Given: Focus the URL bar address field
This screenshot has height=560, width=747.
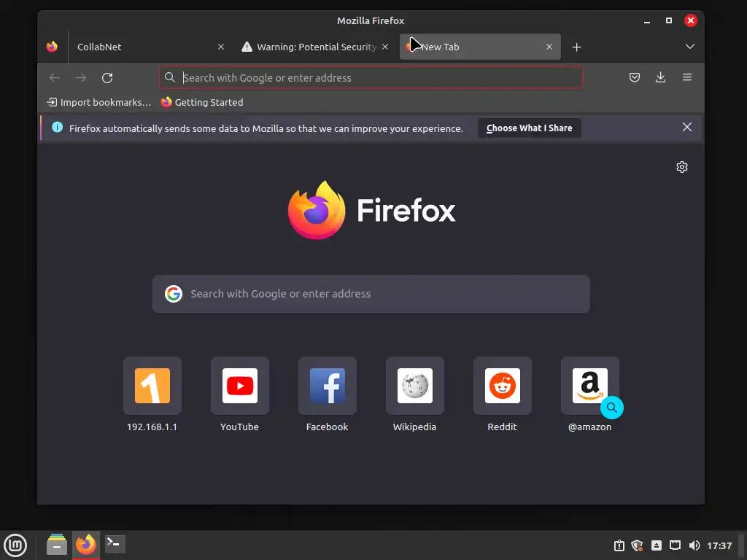Looking at the screenshot, I should click(x=371, y=77).
